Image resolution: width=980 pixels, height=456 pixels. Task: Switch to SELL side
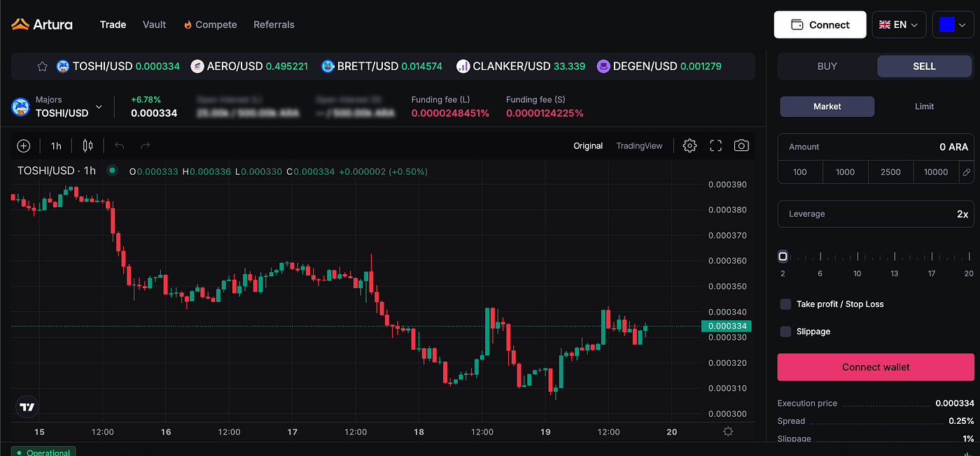[924, 66]
